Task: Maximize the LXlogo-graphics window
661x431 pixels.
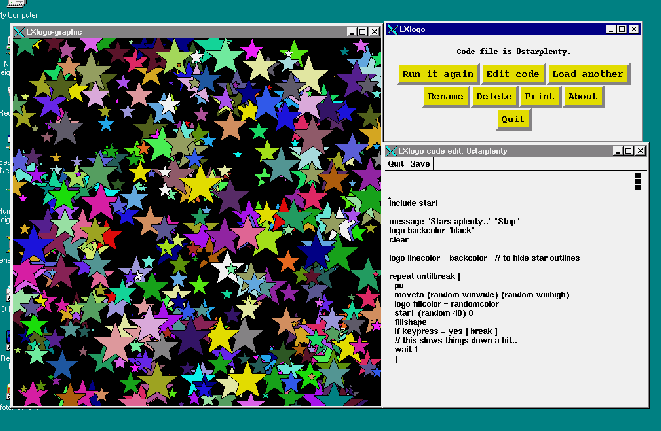Action: [361, 32]
